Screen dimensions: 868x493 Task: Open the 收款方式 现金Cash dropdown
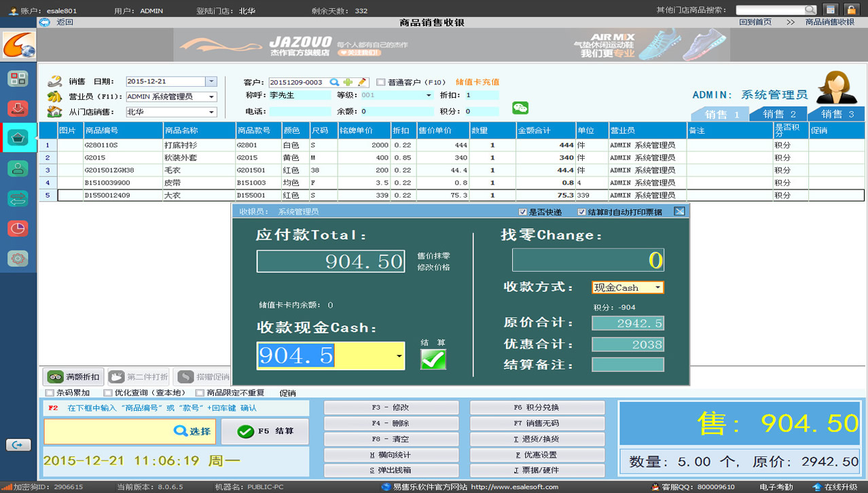[x=657, y=288]
